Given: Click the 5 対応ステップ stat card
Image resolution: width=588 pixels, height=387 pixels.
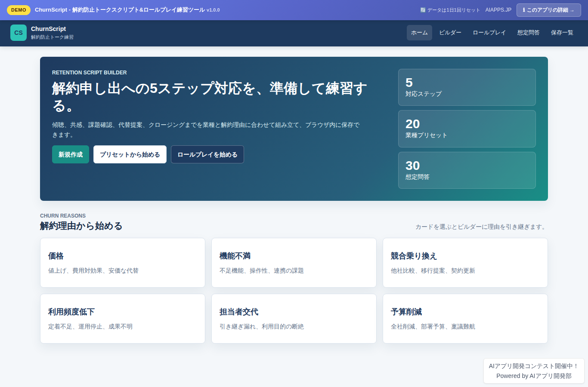Looking at the screenshot, I should [x=467, y=87].
